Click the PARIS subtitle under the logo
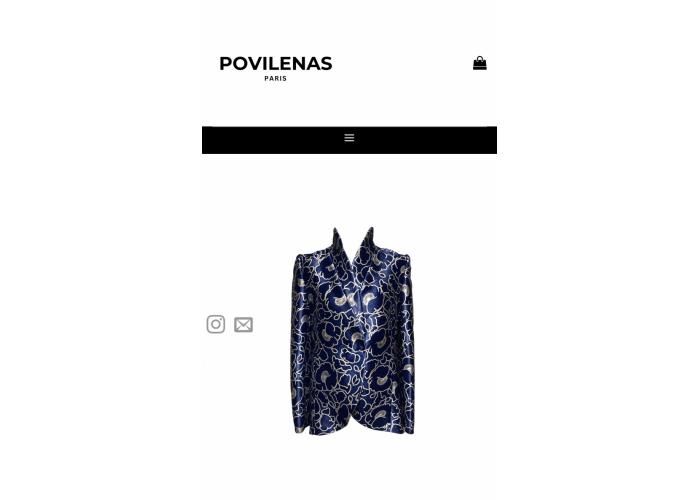This screenshot has height=500, width=700. (275, 79)
